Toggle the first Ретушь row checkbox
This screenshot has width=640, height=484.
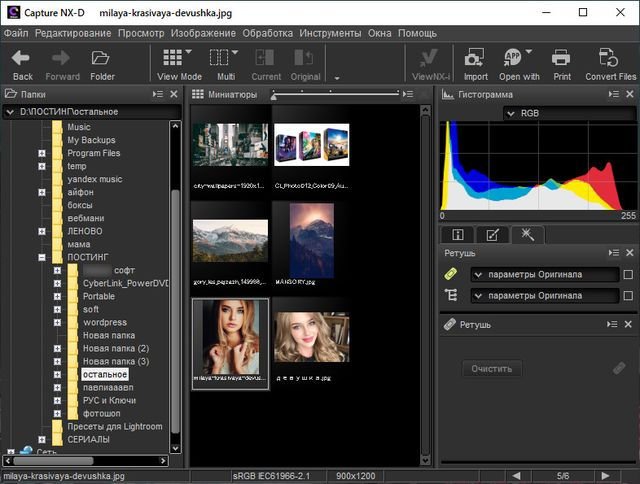tap(627, 275)
